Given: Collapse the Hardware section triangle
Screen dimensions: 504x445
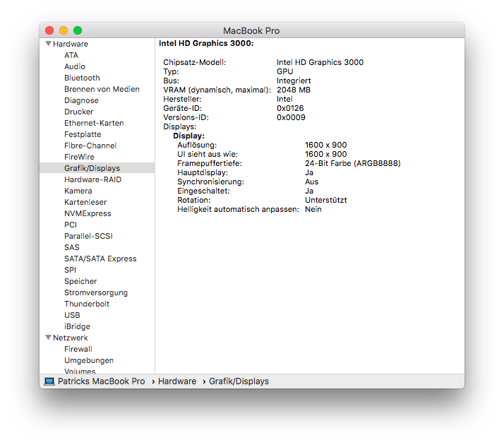Looking at the screenshot, I should coord(48,44).
